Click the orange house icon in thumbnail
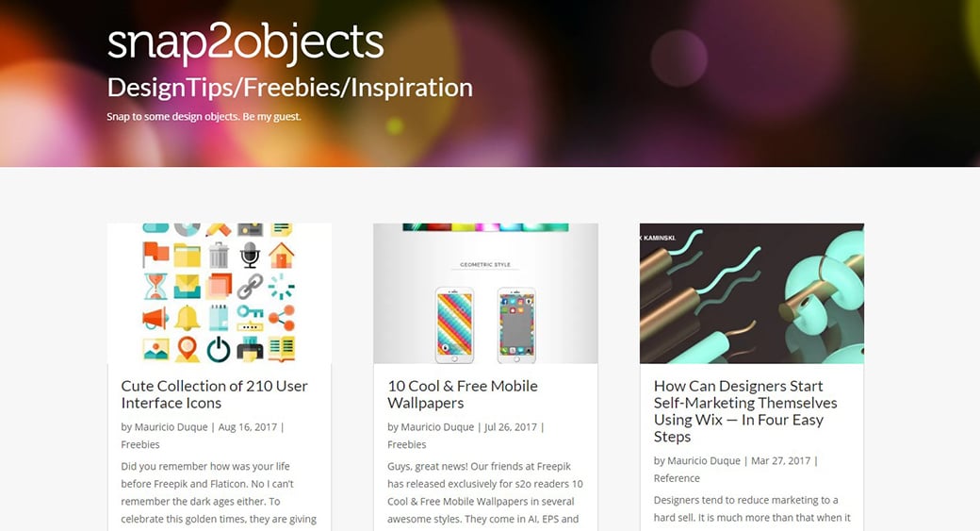Image resolution: width=980 pixels, height=531 pixels. pos(281,256)
